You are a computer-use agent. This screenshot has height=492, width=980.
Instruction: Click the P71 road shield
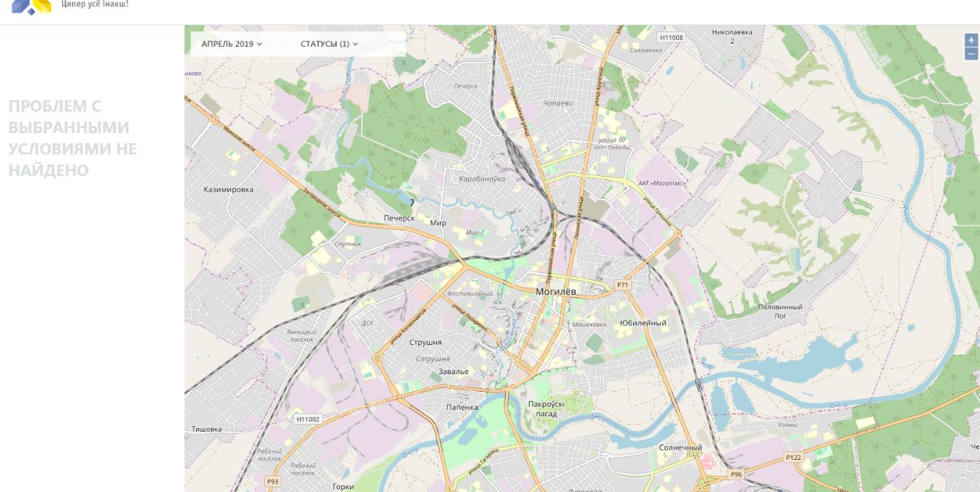[622, 285]
